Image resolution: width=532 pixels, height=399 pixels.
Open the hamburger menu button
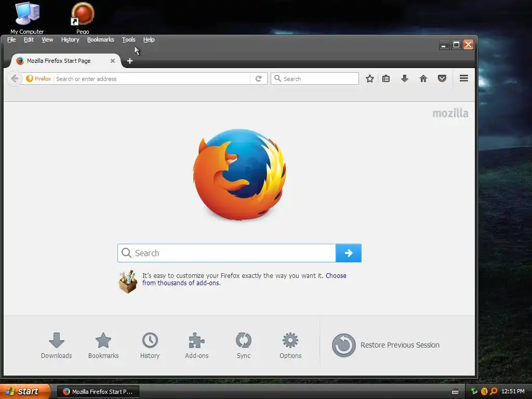[x=464, y=78]
